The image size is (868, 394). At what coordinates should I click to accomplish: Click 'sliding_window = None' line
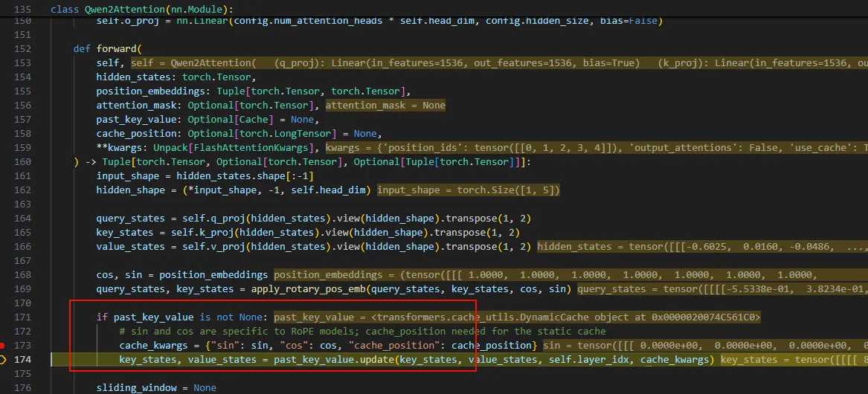[x=156, y=388]
